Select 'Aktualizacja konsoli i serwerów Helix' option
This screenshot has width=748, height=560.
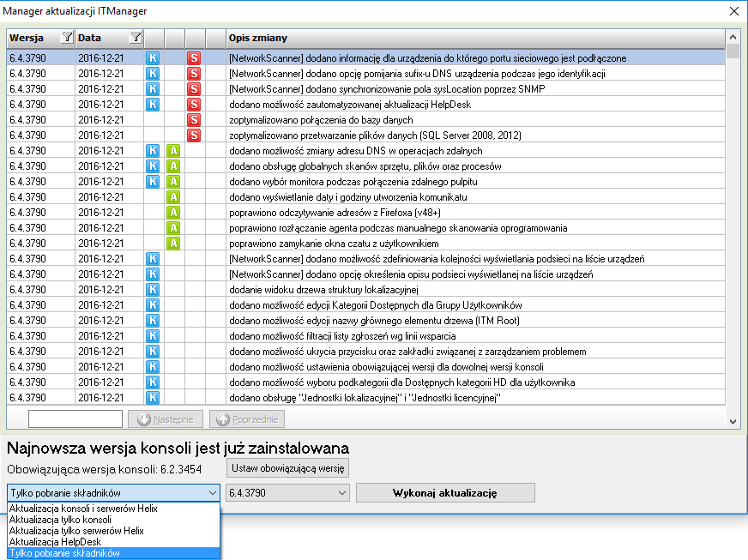(x=83, y=509)
